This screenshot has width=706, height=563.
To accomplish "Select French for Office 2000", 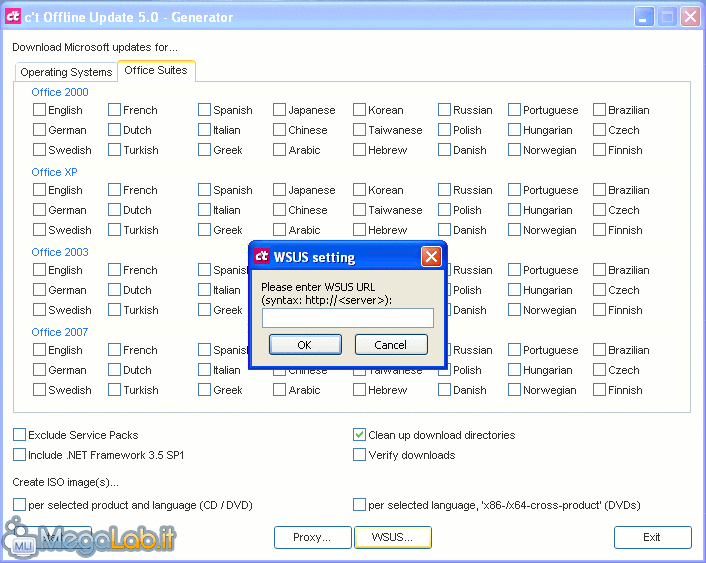I will coord(114,109).
